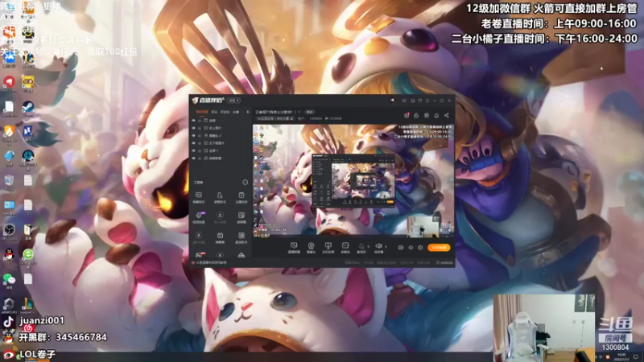Open the mode pill next to app logo
Image resolution: width=644 pixels, height=362 pixels.
pyautogui.click(x=233, y=101)
